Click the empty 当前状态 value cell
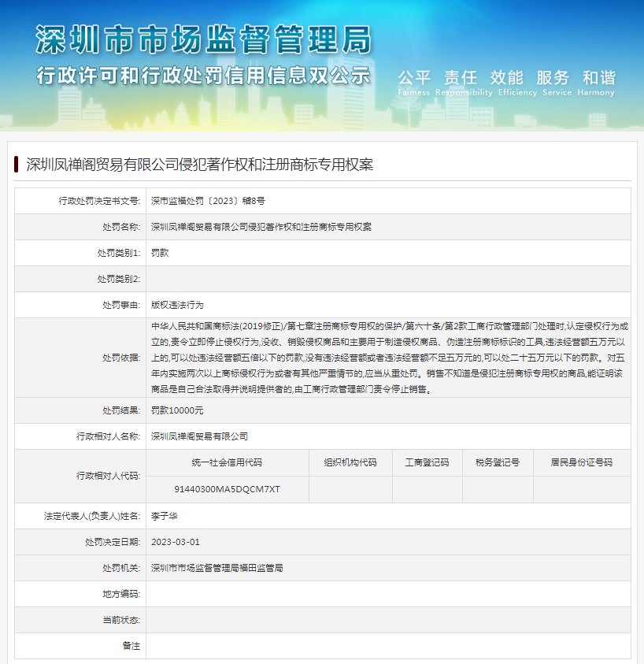 (387, 620)
